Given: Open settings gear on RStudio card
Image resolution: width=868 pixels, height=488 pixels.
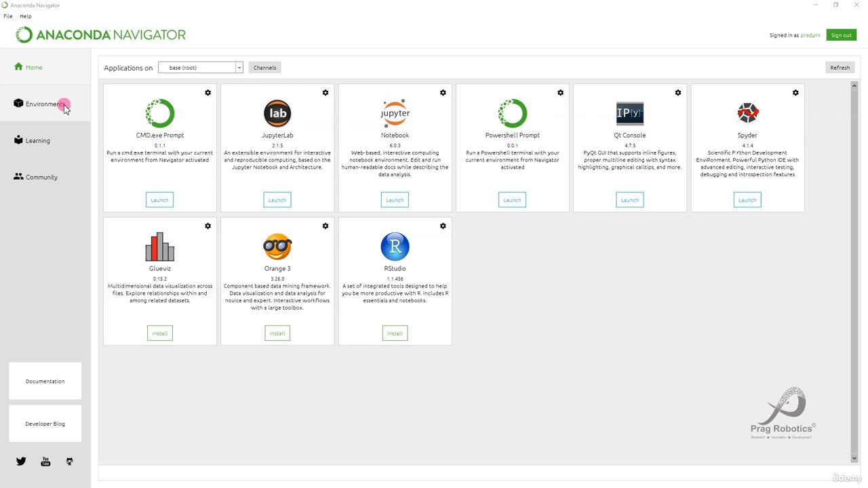Looking at the screenshot, I should click(443, 226).
